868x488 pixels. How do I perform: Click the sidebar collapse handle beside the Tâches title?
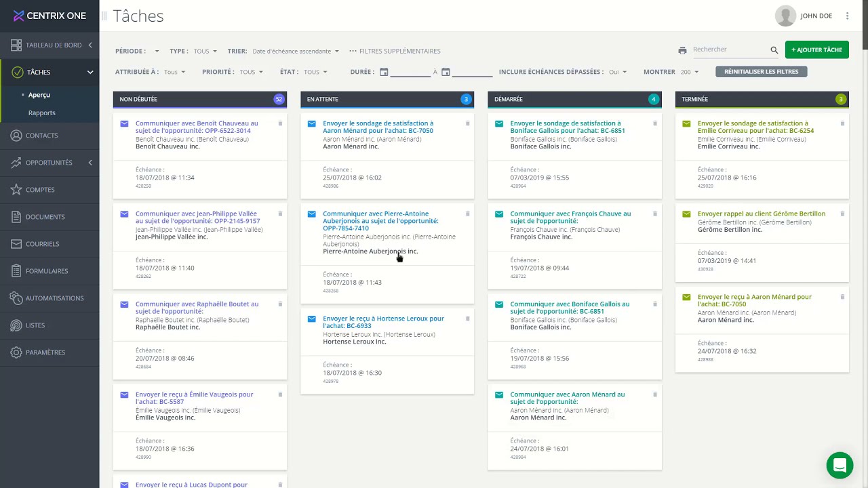104,16
